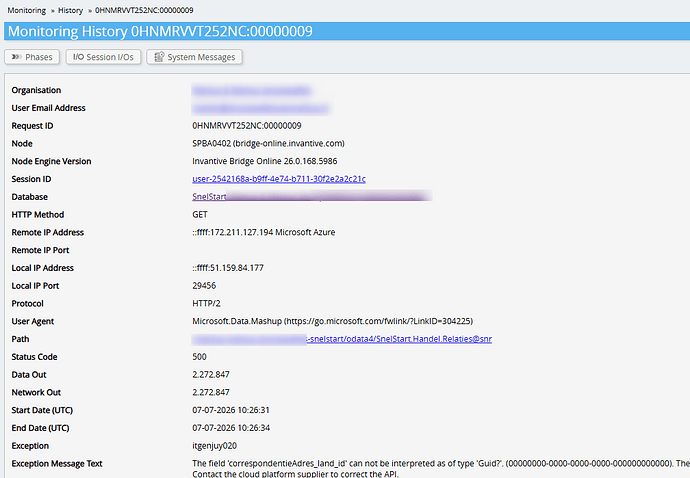690x478 pixels.
Task: Select Local IP Address value ::ffff:51.159.84.177
Action: [228, 268]
